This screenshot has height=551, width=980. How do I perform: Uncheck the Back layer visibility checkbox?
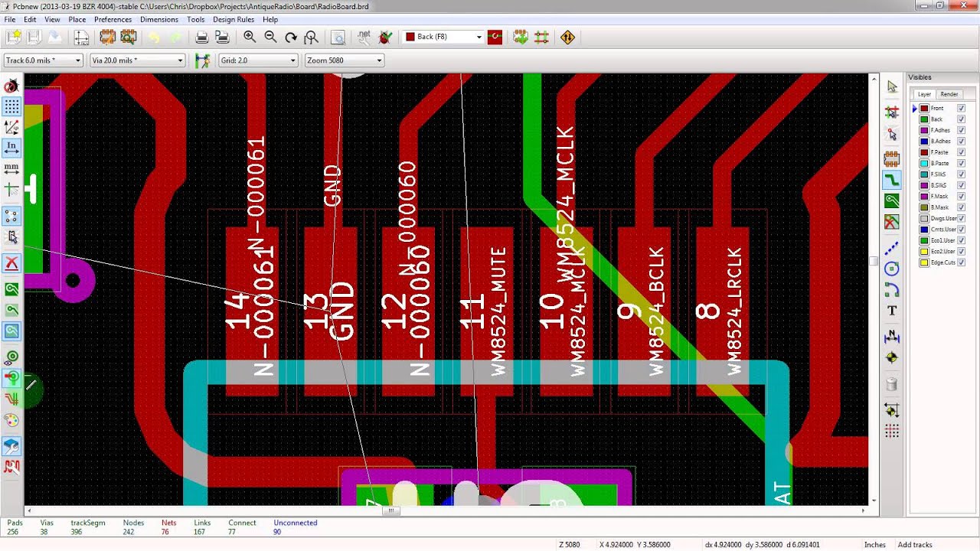click(962, 119)
